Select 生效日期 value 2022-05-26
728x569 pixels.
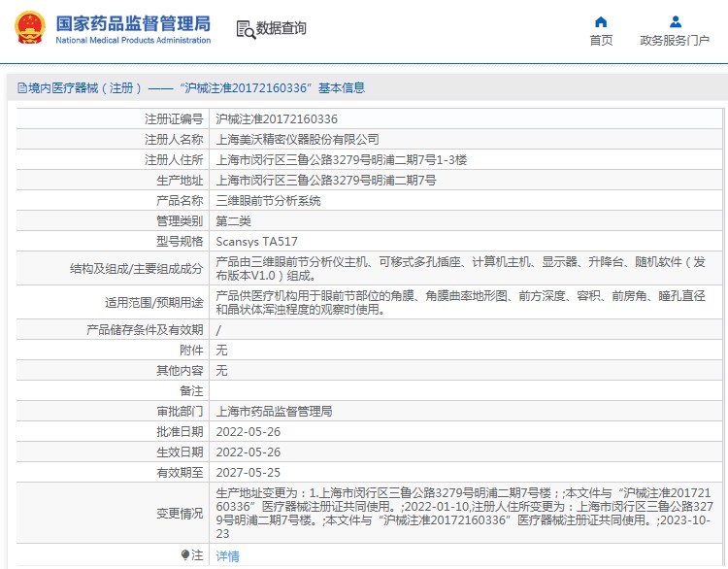[248, 452]
